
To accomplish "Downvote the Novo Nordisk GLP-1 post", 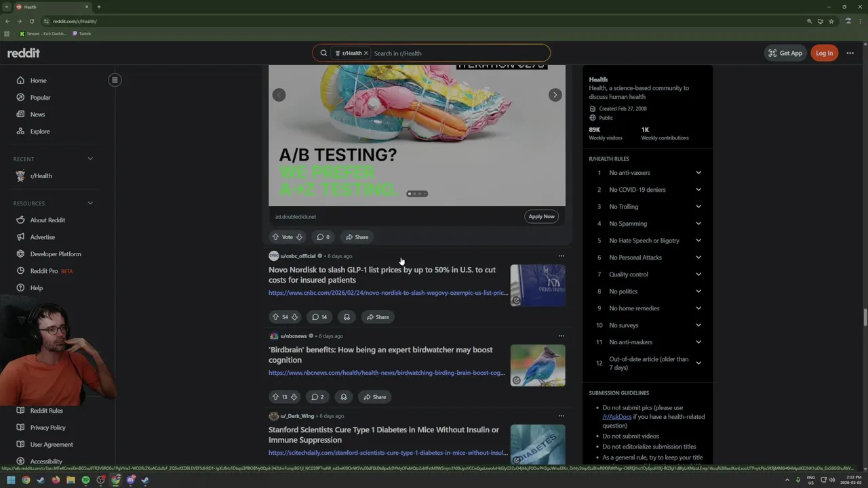I will tap(294, 317).
